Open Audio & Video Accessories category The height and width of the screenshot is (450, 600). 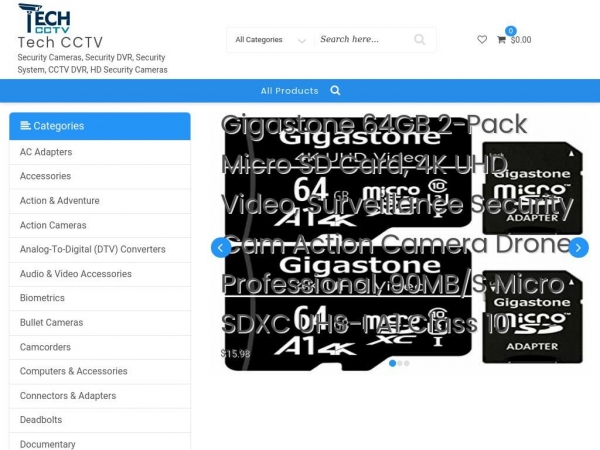tap(100, 274)
